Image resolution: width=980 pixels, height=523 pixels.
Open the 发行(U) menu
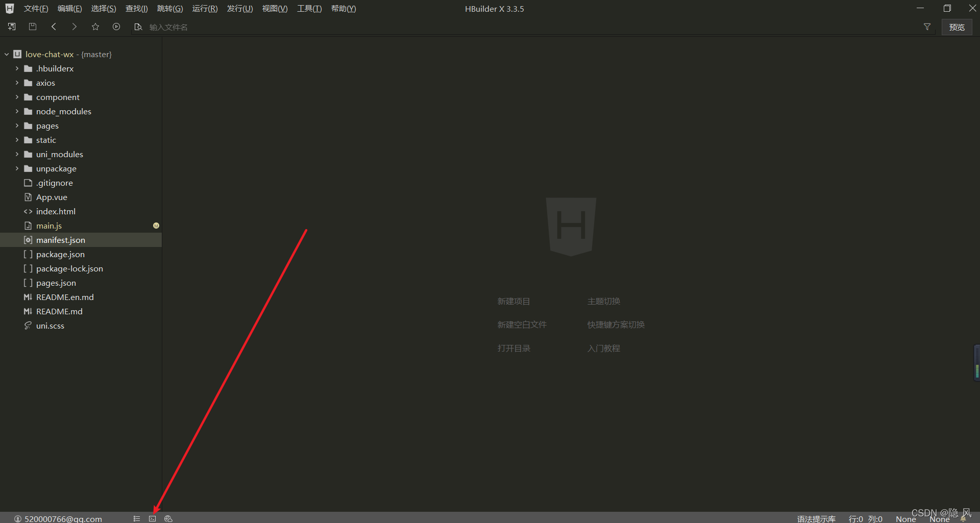[240, 9]
